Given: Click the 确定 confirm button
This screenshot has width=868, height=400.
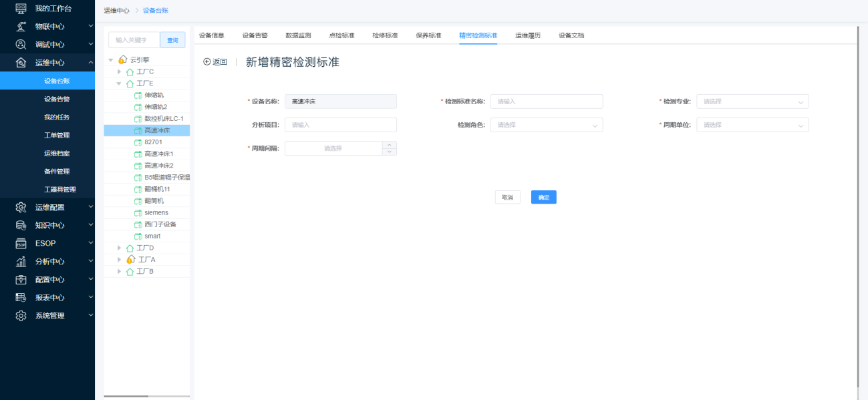Looking at the screenshot, I should point(543,197).
